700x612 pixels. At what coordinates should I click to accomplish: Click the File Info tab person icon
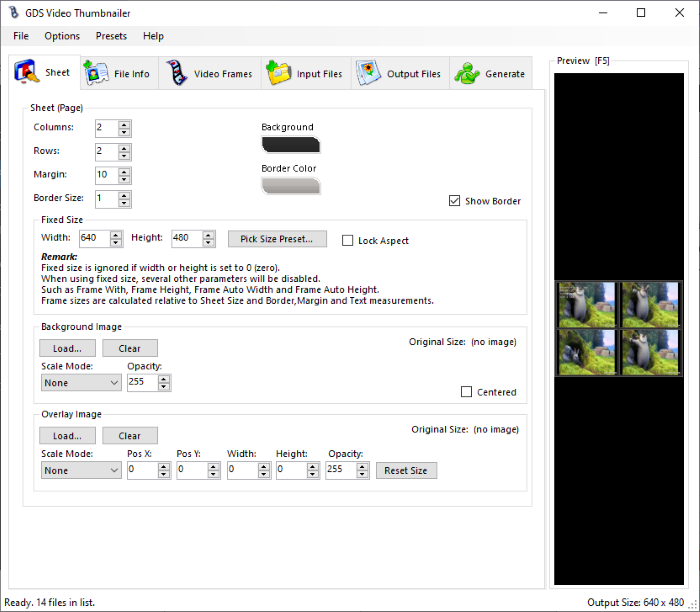(96, 73)
